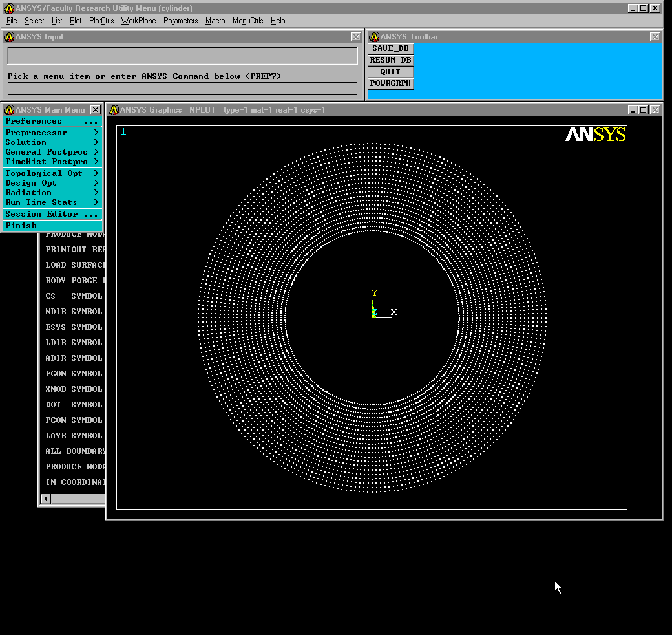672x635 pixels.
Task: Expand the Run-Time Stats menu
Action: pyautogui.click(x=52, y=202)
